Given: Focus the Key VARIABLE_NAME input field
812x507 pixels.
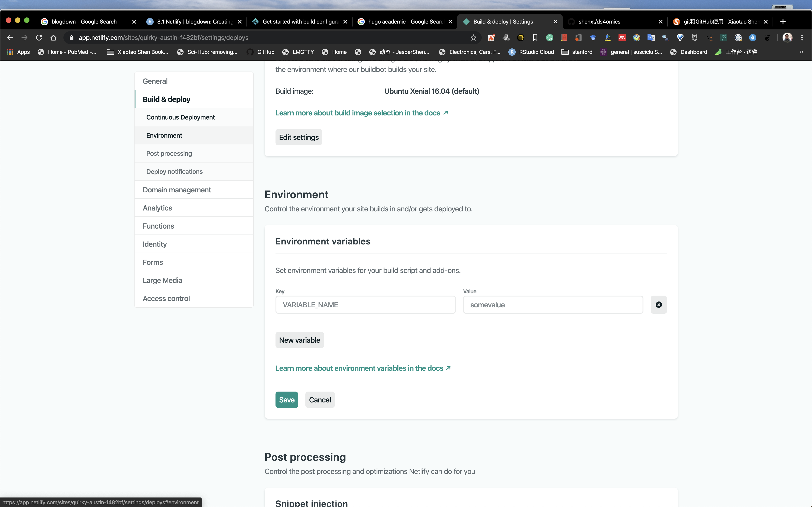Looking at the screenshot, I should pyautogui.click(x=365, y=304).
